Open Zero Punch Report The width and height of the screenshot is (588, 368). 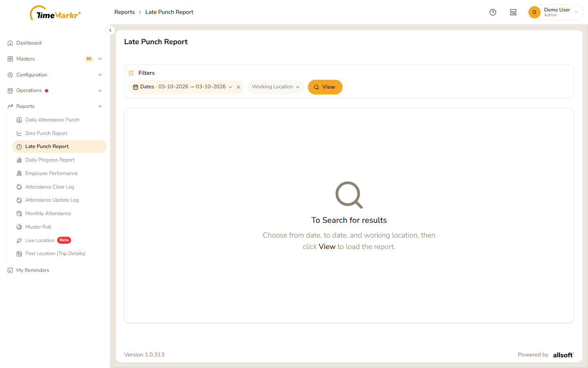[x=60, y=133]
